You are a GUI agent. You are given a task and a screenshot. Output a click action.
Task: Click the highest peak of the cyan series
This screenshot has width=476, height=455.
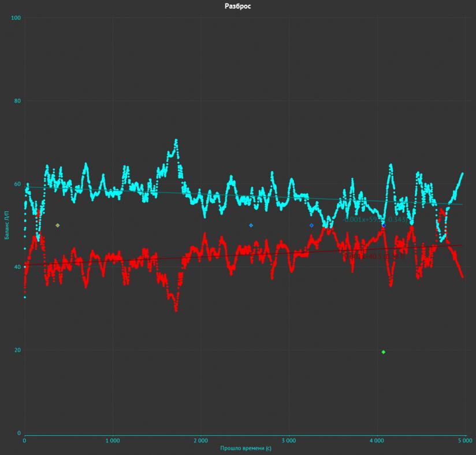point(176,140)
